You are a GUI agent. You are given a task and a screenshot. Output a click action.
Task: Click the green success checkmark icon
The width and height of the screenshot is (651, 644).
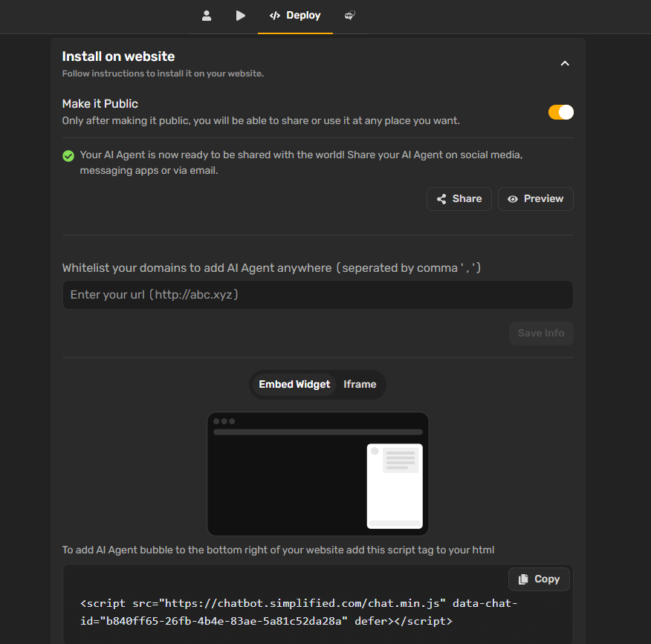[x=68, y=156]
